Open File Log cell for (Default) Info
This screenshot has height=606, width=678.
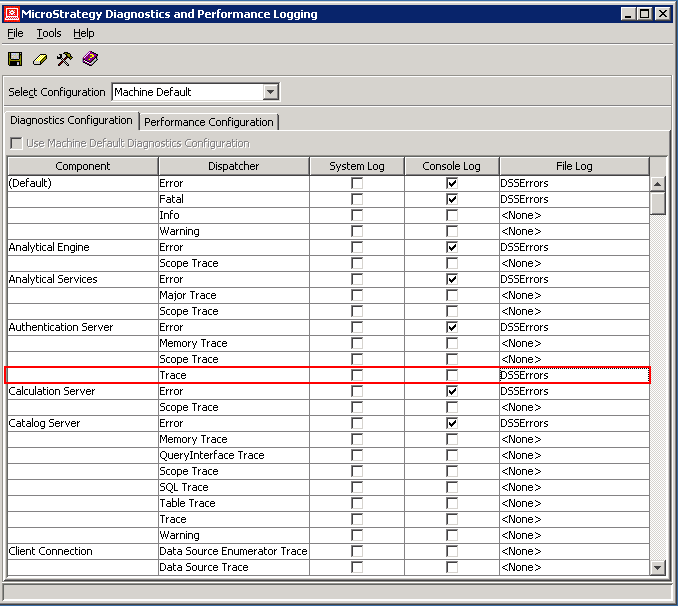574,215
